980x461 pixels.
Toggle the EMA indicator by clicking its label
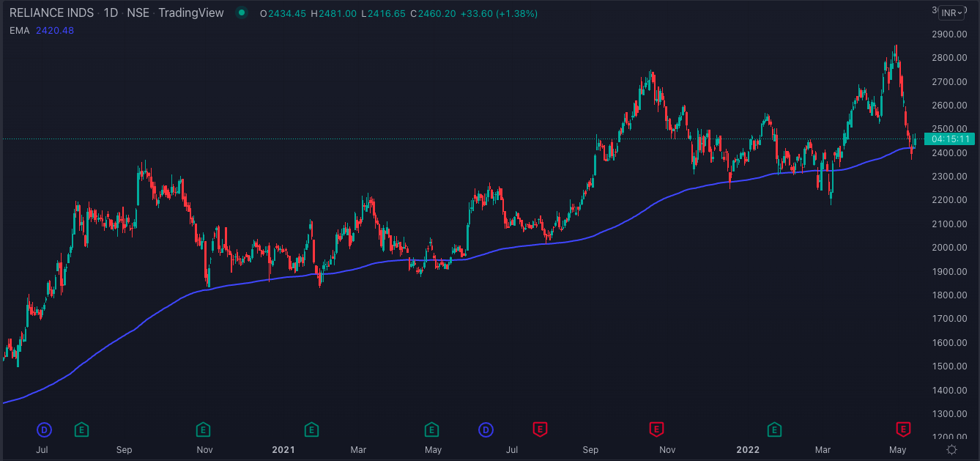[x=18, y=31]
